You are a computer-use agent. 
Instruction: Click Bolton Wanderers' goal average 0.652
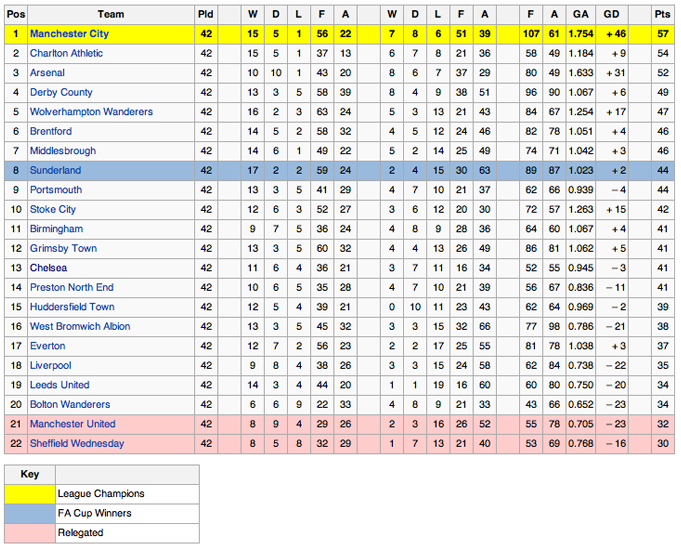click(581, 404)
